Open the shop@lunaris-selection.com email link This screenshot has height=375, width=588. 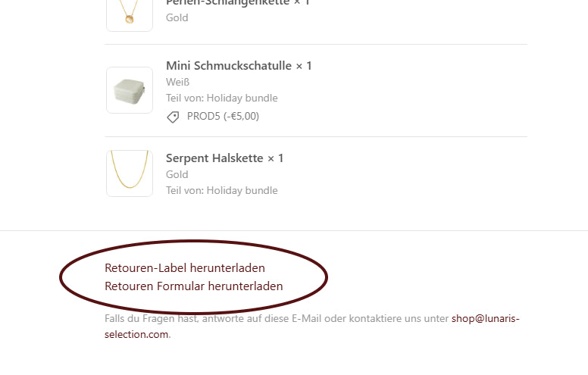[485, 319]
